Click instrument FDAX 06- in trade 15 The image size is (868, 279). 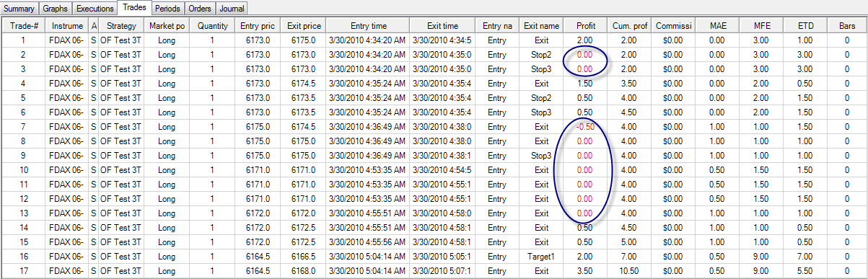click(x=66, y=242)
